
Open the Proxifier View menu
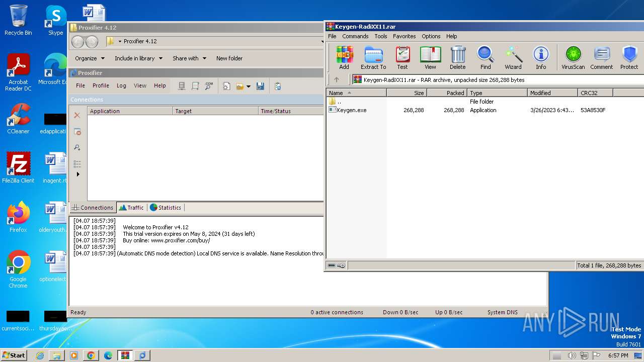pyautogui.click(x=140, y=85)
